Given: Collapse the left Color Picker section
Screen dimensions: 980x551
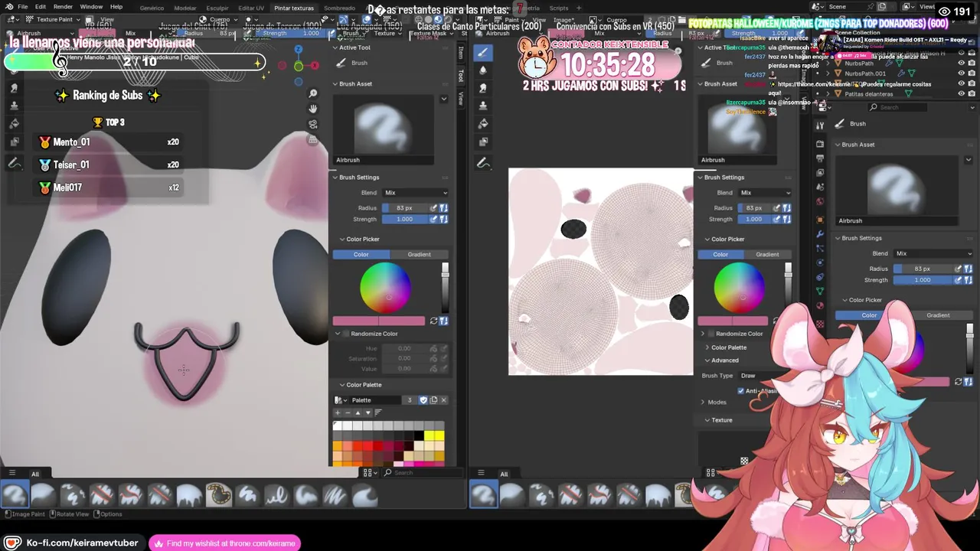Looking at the screenshot, I should click(341, 240).
